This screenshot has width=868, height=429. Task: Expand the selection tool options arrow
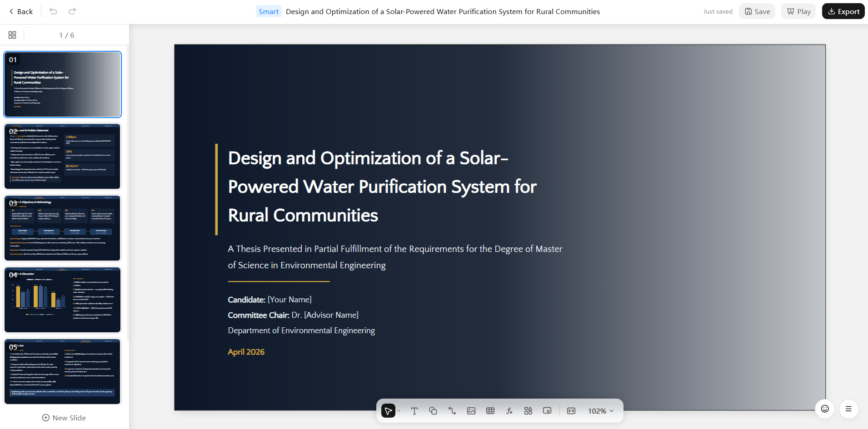pyautogui.click(x=399, y=411)
